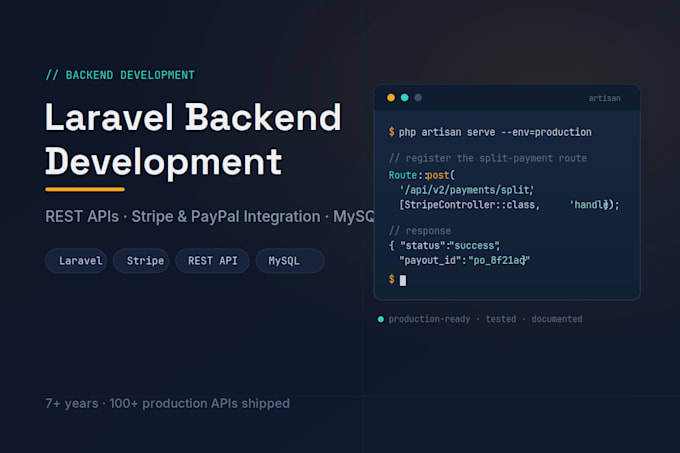Viewport: 680px width, 453px height.
Task: Click the 'Development' title word
Action: [163, 162]
